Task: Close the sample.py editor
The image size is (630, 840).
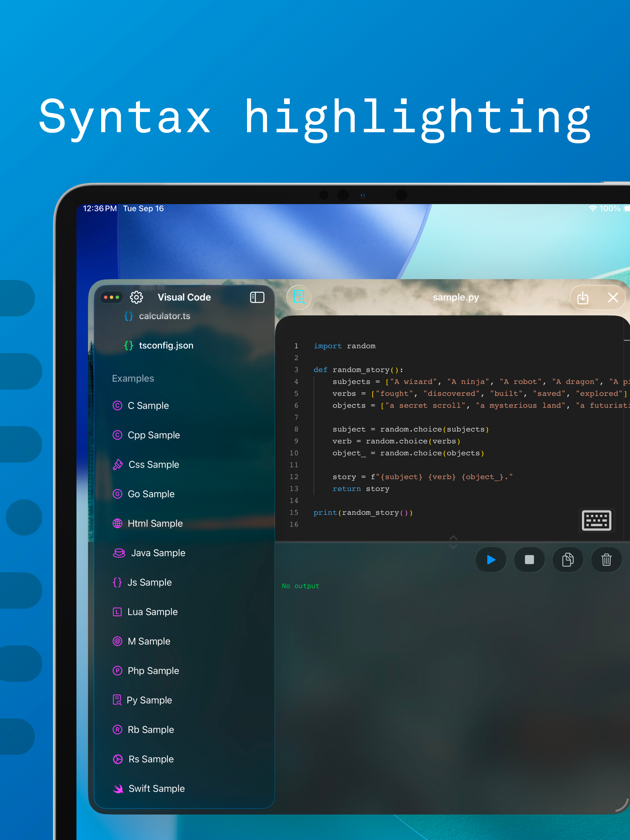Action: pos(613,297)
